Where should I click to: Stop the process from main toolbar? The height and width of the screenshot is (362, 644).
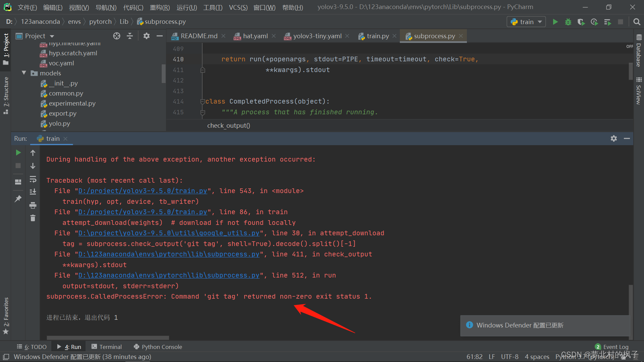pos(621,22)
